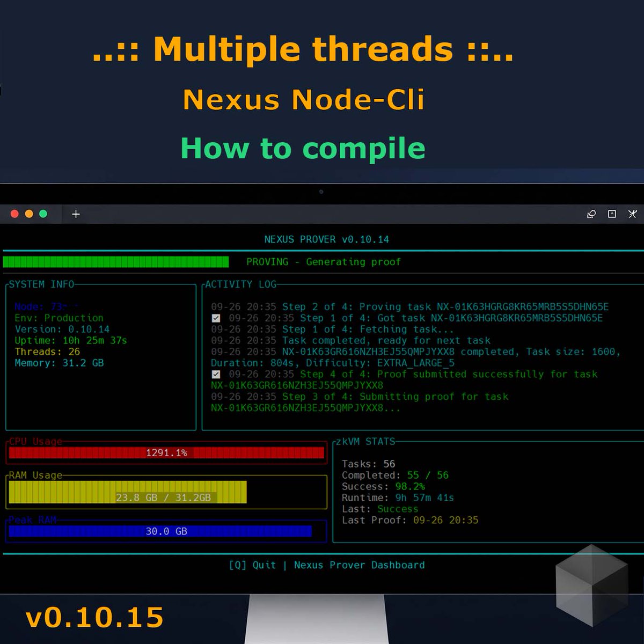
Task: Click log line 'Step 3 of 4: Submitting proof'
Action: point(360,397)
